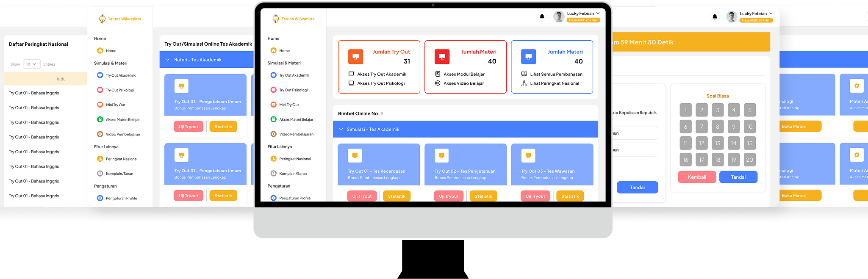Screen dimensions: 868x279
Task: Click the Akses Video Belajar play icon
Action: 438,83
